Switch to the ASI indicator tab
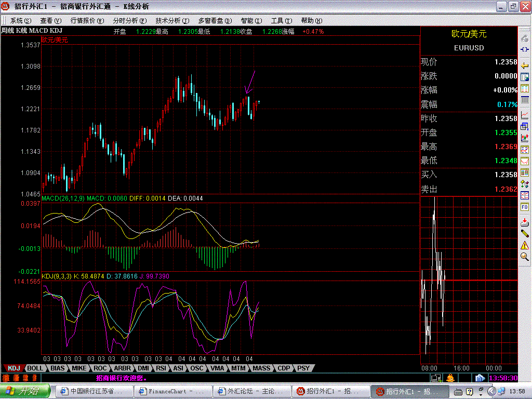Image resolution: width=532 pixels, height=399 pixels. click(x=178, y=368)
